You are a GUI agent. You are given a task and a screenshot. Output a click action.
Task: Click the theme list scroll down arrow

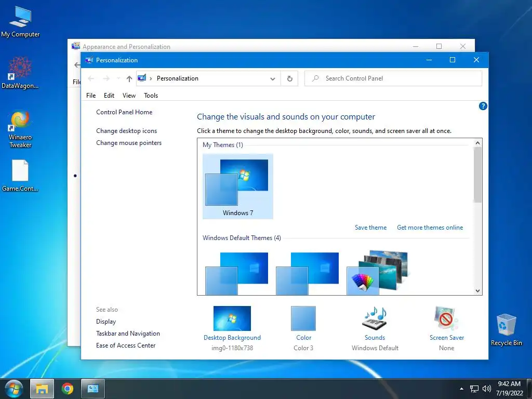(x=478, y=290)
